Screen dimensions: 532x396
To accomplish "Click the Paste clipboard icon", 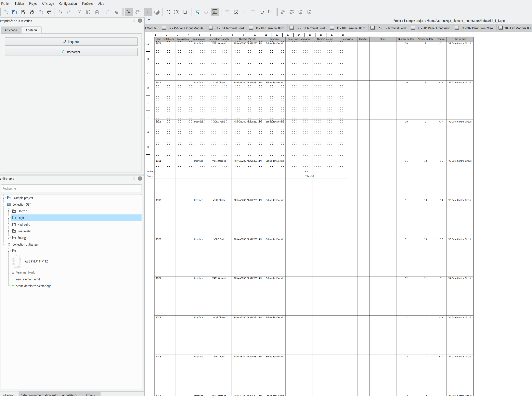I will (x=97, y=12).
